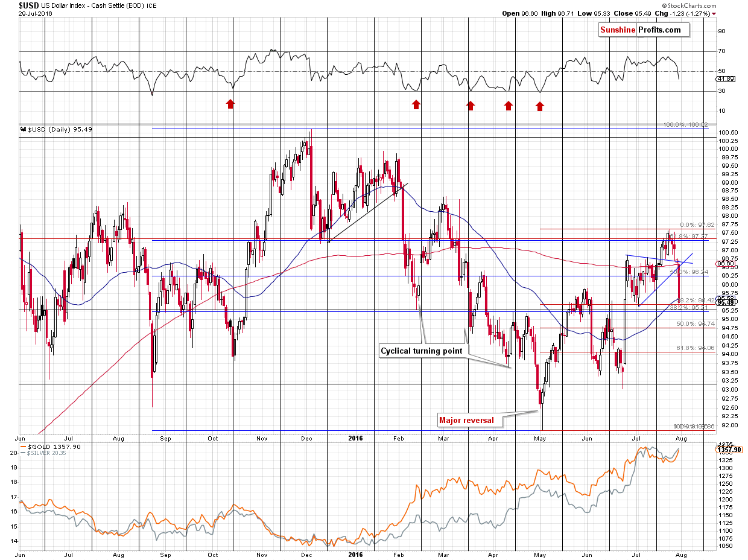Click the 30 level on the RSI axis

point(722,91)
